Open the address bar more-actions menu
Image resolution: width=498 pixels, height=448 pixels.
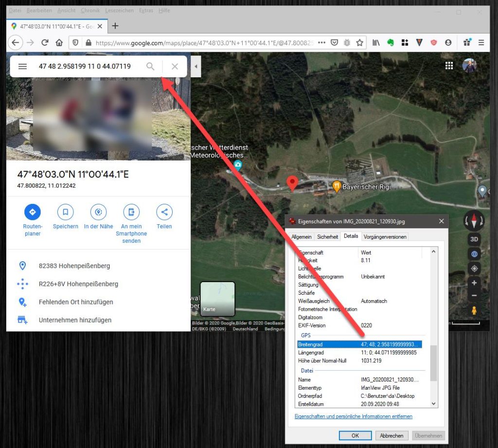321,43
